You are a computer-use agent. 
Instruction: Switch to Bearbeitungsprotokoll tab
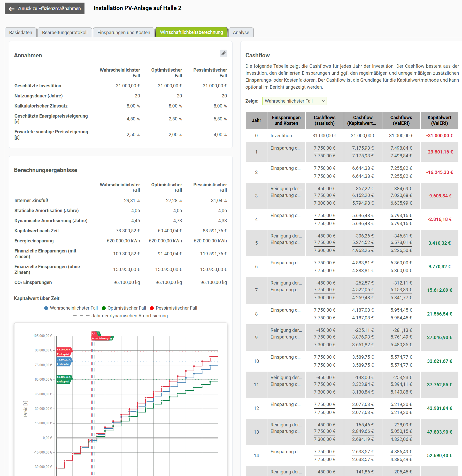pos(65,32)
